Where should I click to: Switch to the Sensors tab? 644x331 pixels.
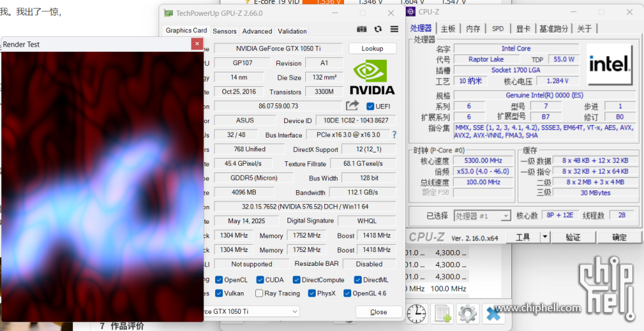[x=225, y=31]
